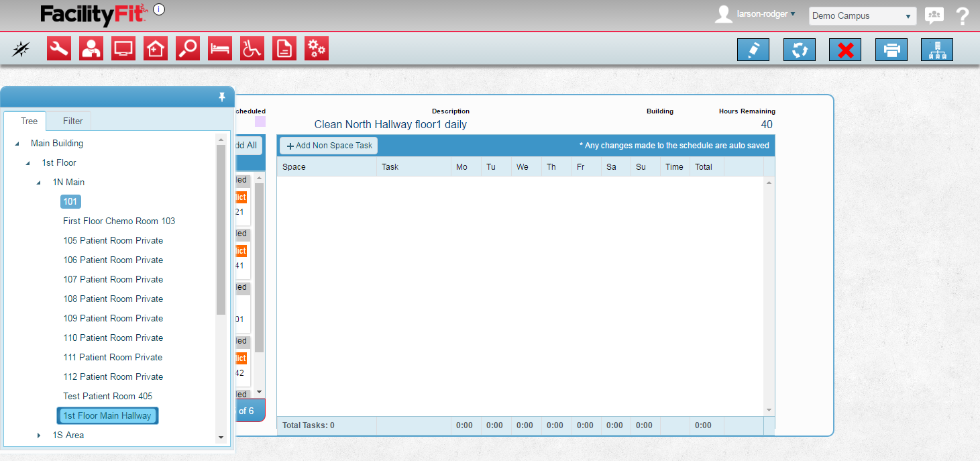Open the hierarchy org-chart icon
The height and width of the screenshot is (461, 980).
tap(937, 50)
